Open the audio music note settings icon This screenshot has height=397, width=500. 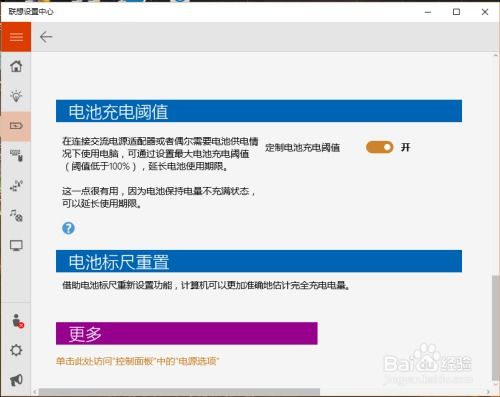tap(16, 215)
